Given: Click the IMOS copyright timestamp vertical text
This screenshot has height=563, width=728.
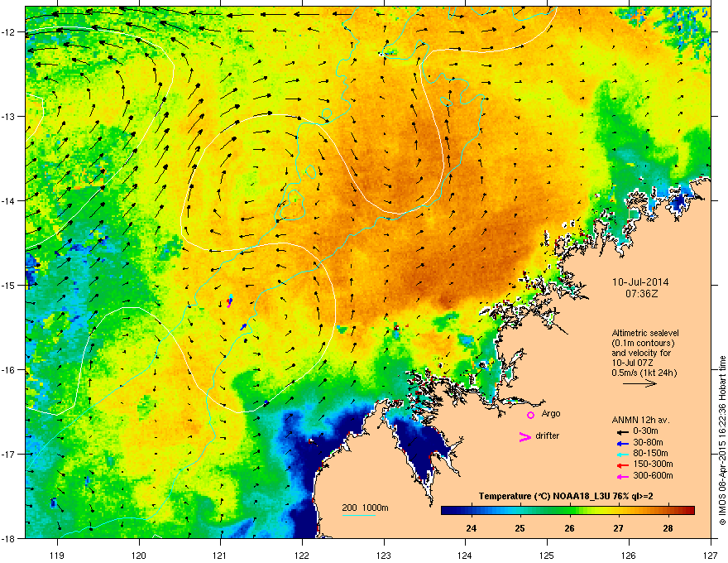Looking at the screenshot, I should pos(722,440).
